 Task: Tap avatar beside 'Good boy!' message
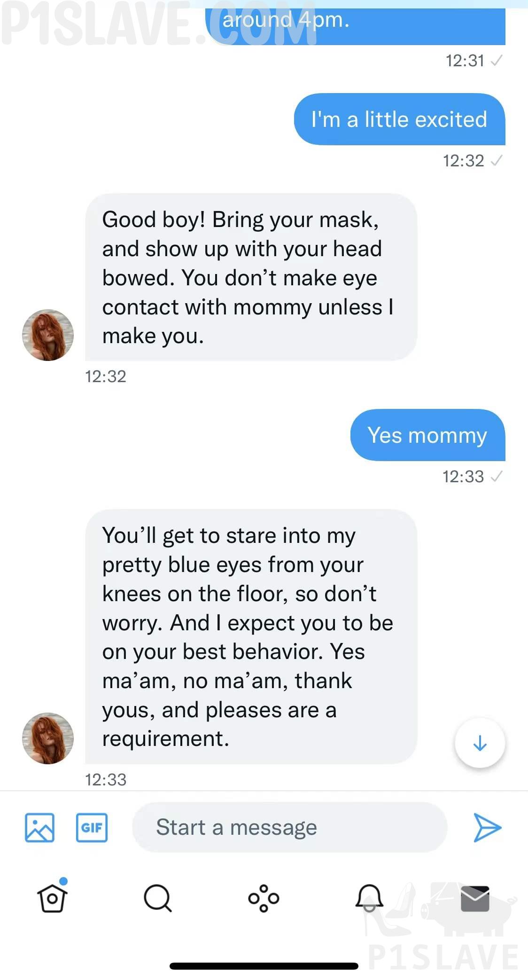(x=48, y=335)
